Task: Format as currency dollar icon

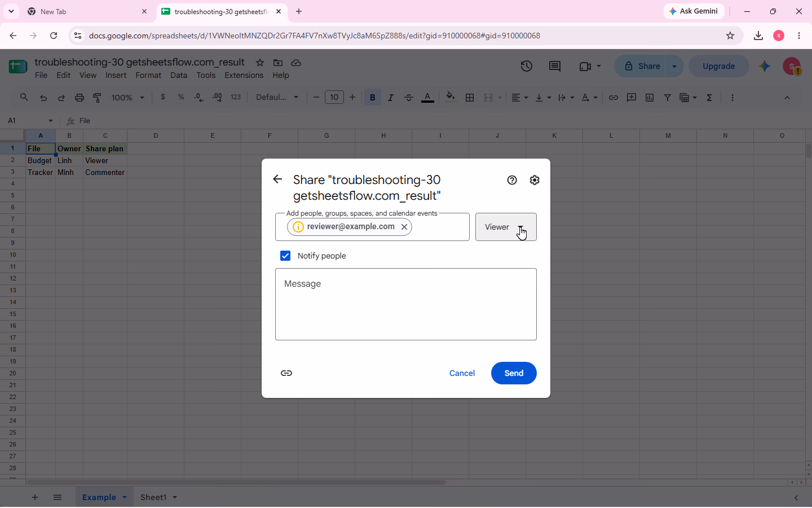Action: click(163, 97)
